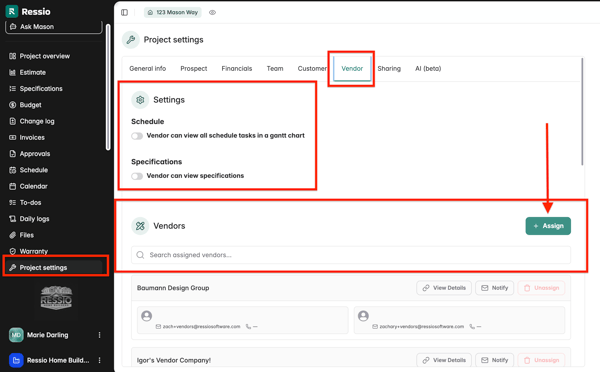Viewport: 600px width, 372px height.
Task: Open the AI (beta) tab
Action: (428, 69)
